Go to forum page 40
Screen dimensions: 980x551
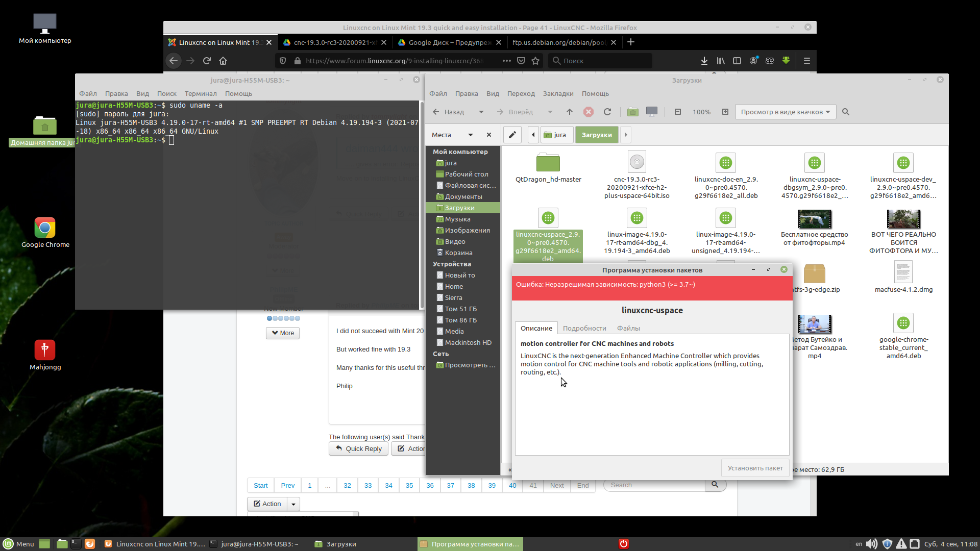512,485
